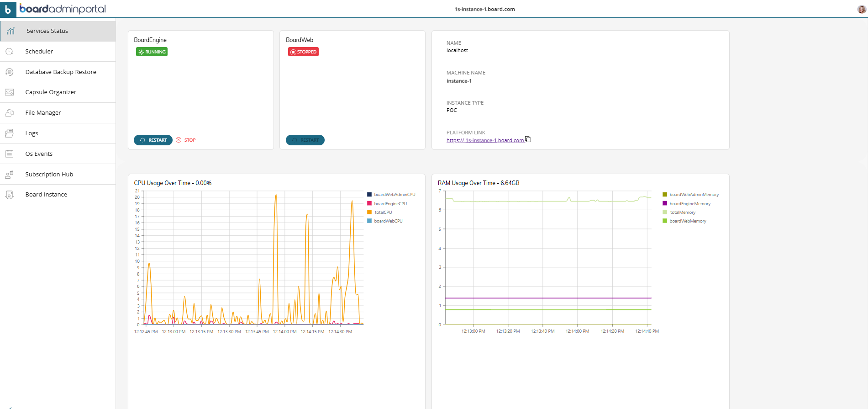Toggle boardWebCPU legend series
Viewport: 868px width, 409px height.
click(x=385, y=221)
